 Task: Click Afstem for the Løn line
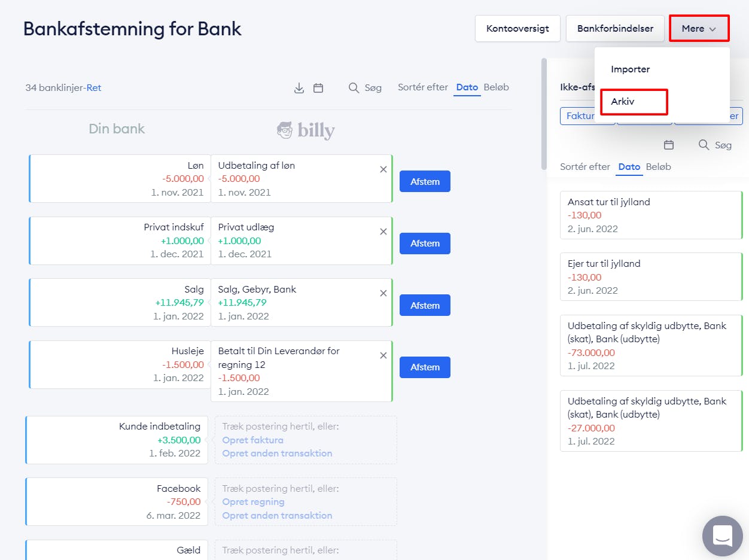coord(425,181)
